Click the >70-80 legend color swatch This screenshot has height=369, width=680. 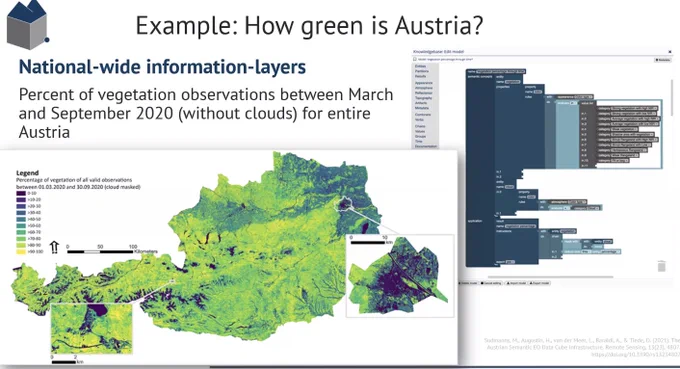point(21,239)
